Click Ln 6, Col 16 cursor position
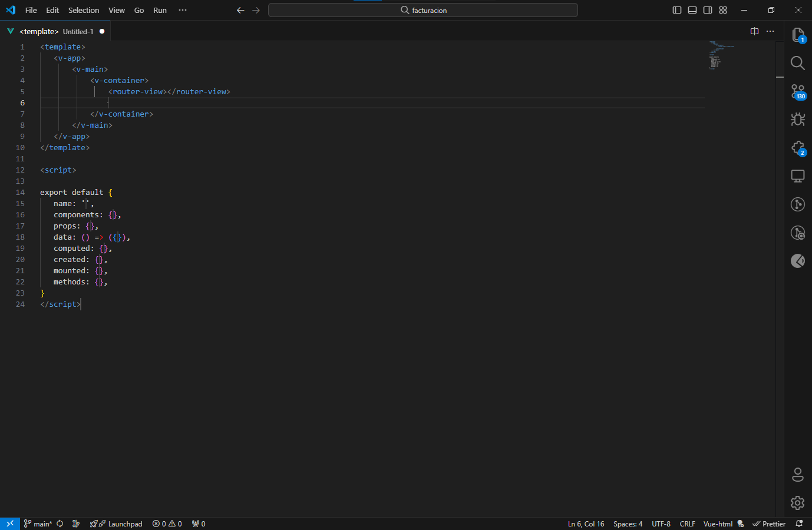The height and width of the screenshot is (530, 812). pyautogui.click(x=586, y=524)
